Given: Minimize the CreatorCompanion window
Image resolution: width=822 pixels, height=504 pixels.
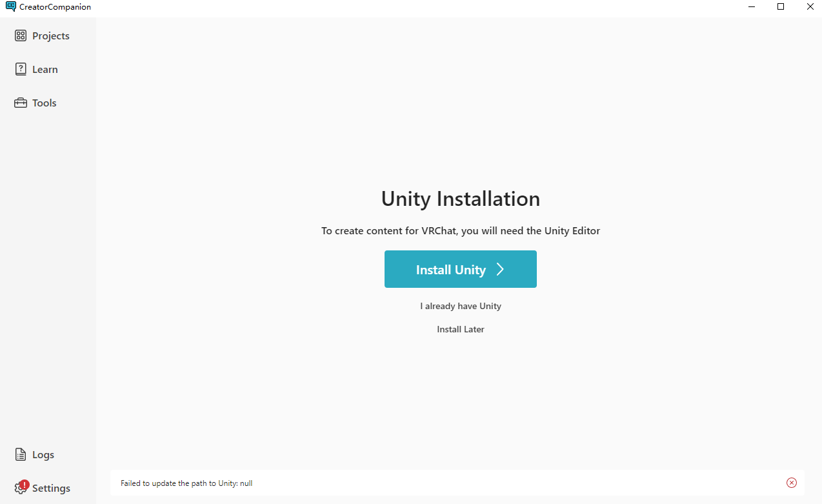Looking at the screenshot, I should coord(751,6).
